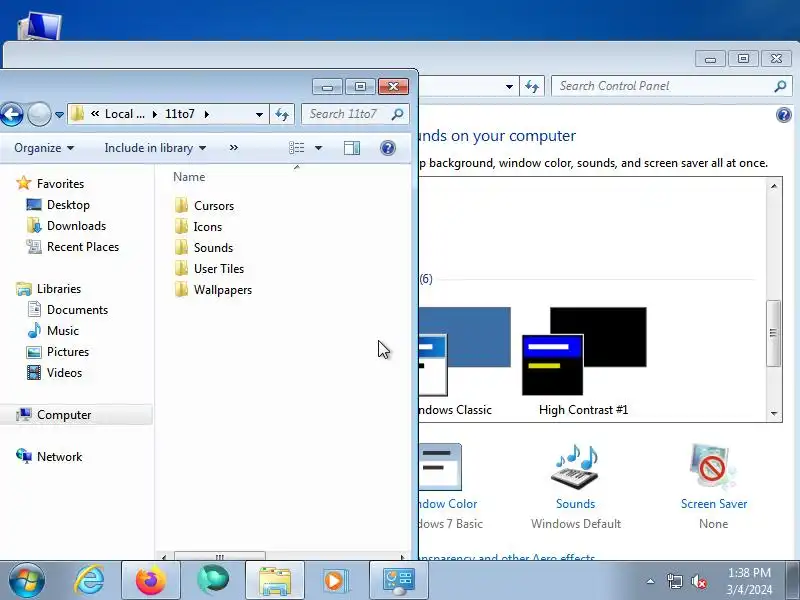Launch Internet Explorer from the taskbar
The height and width of the screenshot is (600, 800).
[89, 581]
